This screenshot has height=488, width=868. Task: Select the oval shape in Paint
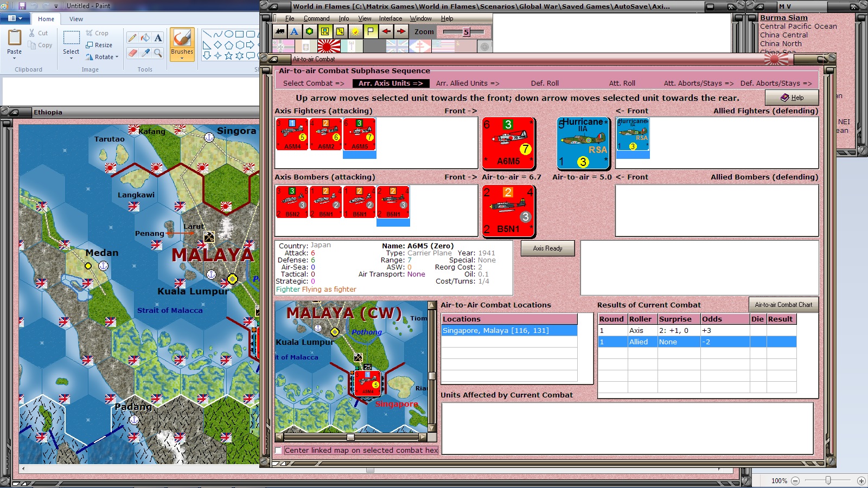[228, 34]
